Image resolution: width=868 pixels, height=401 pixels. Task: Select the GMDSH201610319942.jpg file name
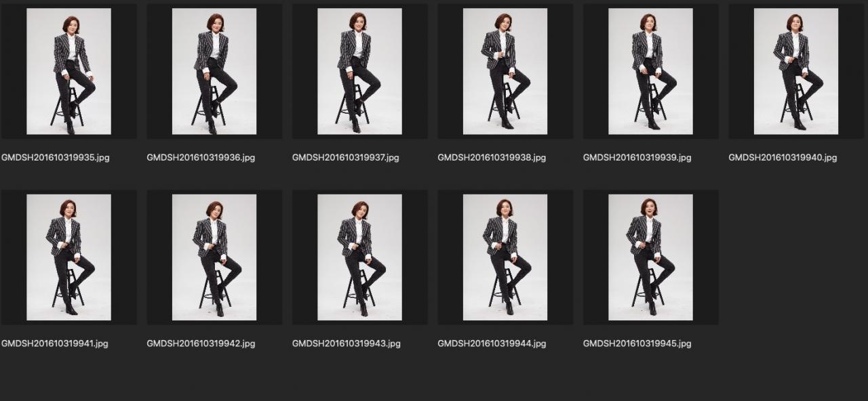201,343
